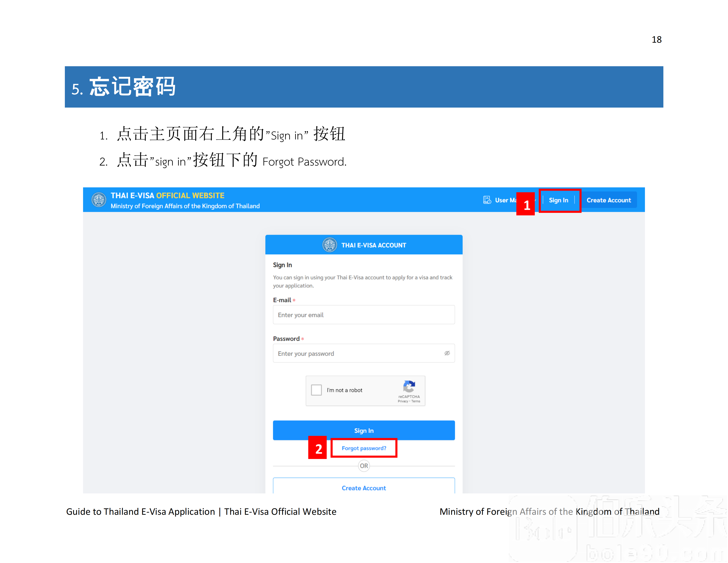Click the Enter your email input field

click(x=364, y=315)
